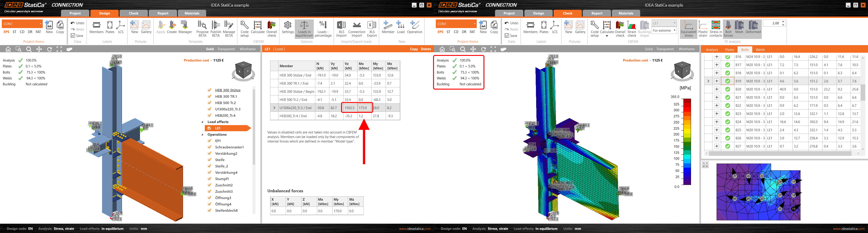Viewport: 868px width, 233px height.
Task: Switch to Plastic strain display
Action: point(703,29)
